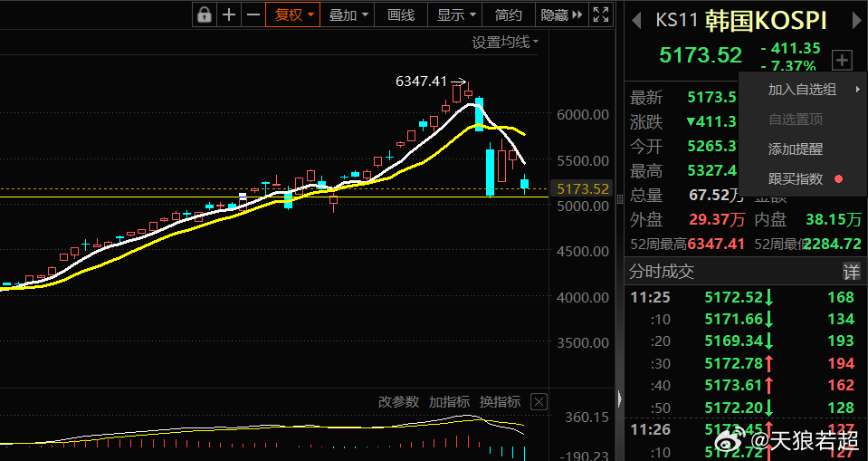Select 跟买指数 menu item
Screen dimensions: 868x461
point(803,179)
